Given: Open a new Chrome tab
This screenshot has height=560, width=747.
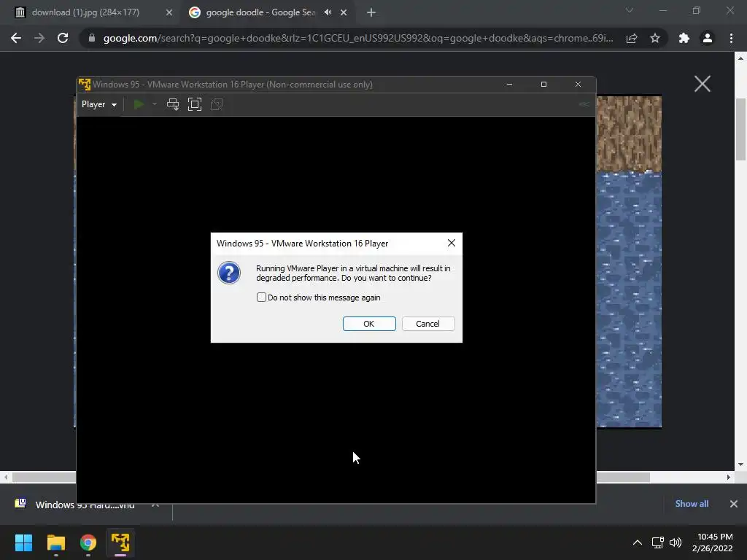Looking at the screenshot, I should click(x=371, y=13).
